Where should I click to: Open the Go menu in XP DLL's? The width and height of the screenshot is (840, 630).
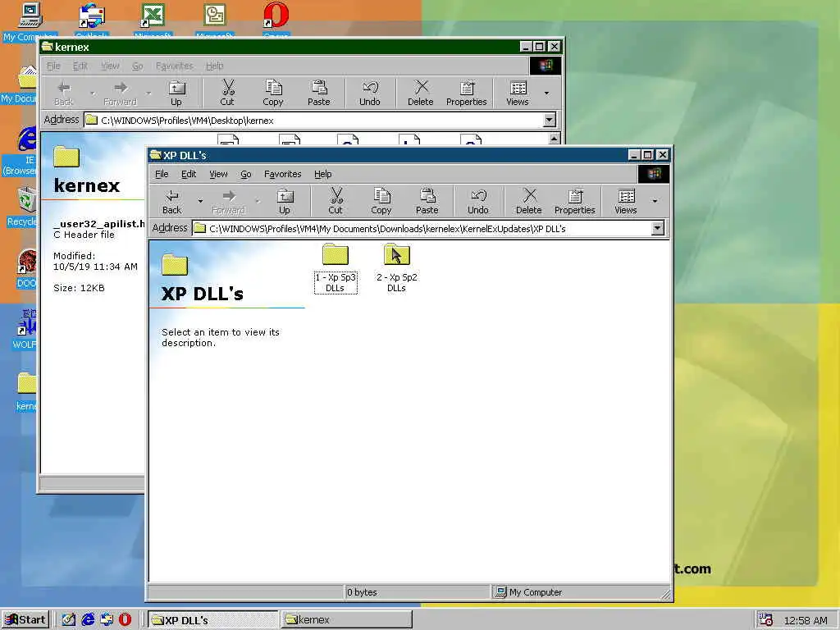246,174
